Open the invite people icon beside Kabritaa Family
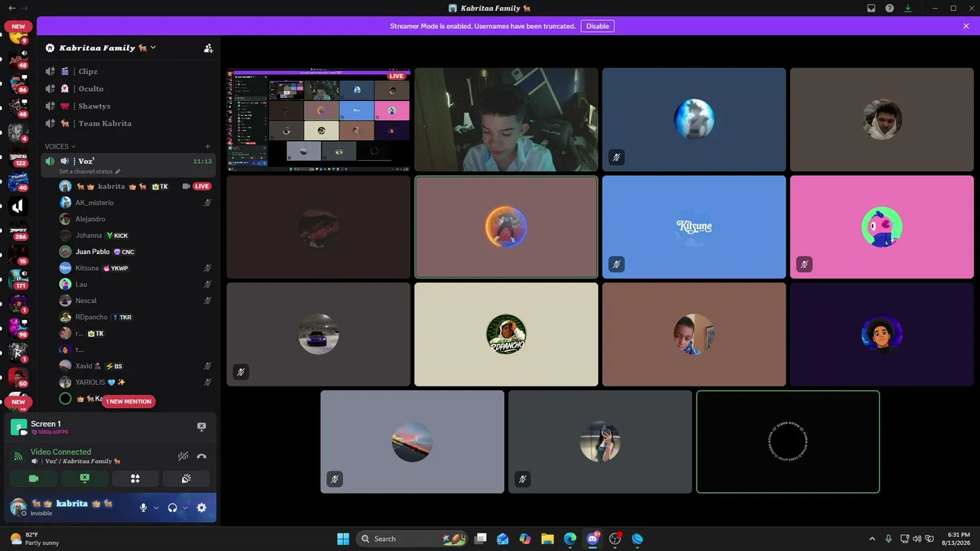 click(208, 48)
